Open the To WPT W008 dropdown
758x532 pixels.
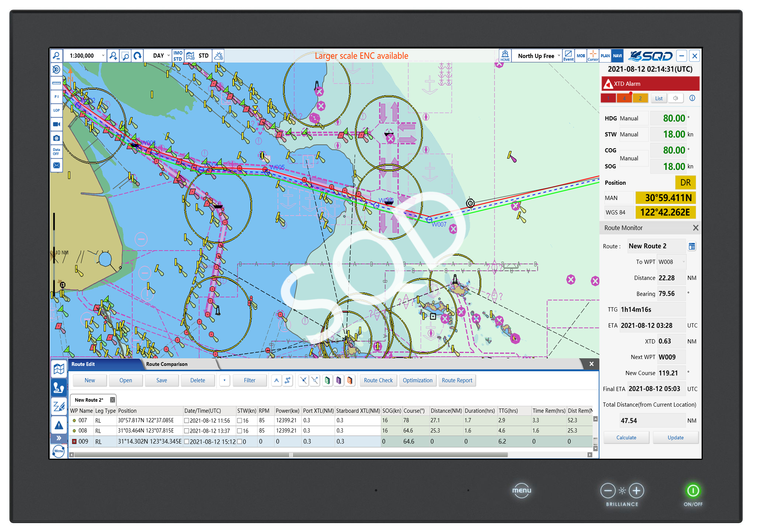pos(672,262)
